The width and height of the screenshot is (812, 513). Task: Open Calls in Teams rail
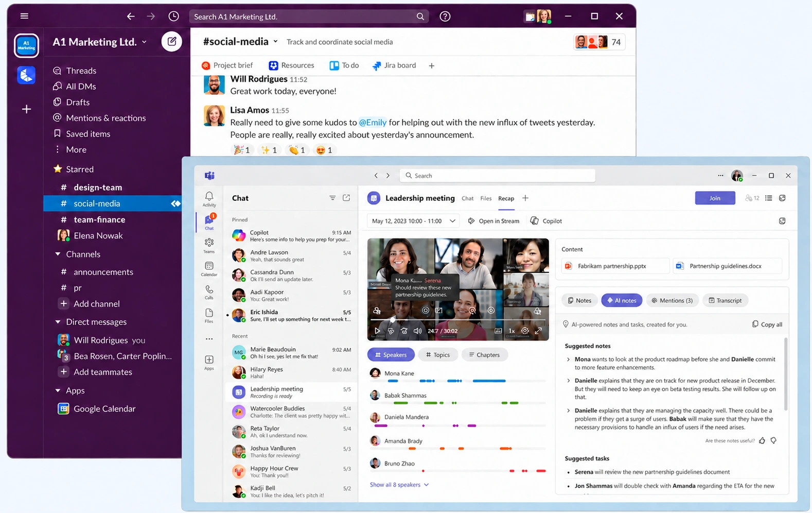click(209, 292)
